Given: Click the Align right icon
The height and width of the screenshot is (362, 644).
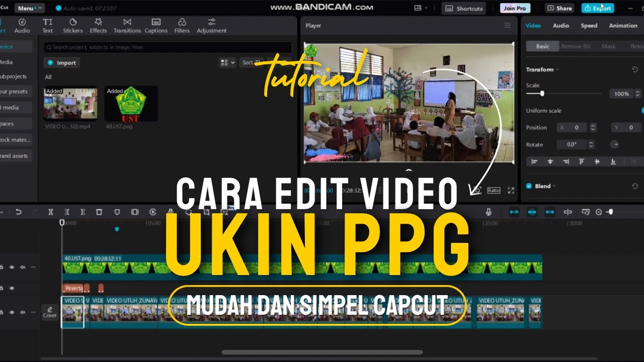Looking at the screenshot, I should [x=566, y=161].
